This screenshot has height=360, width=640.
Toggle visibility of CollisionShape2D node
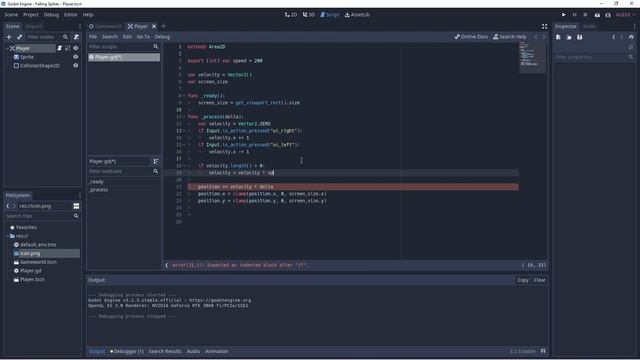pyautogui.click(x=76, y=65)
